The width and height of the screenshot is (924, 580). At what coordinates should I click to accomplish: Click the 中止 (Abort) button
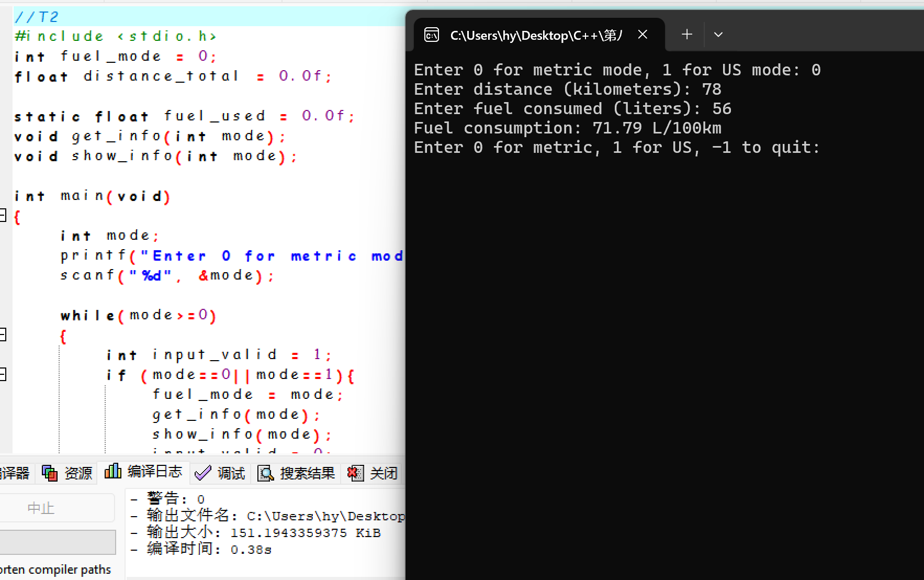pos(57,508)
